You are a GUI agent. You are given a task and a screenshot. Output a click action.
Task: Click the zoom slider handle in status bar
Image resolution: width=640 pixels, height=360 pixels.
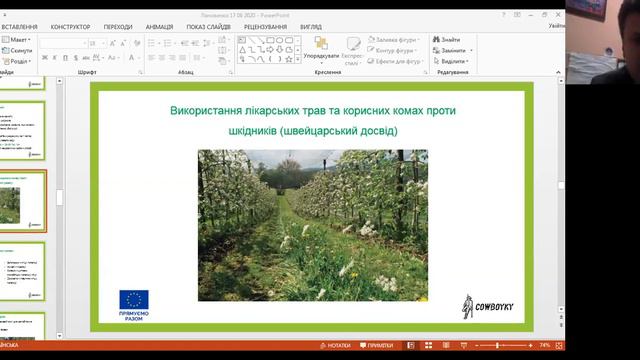pyautogui.click(x=497, y=345)
